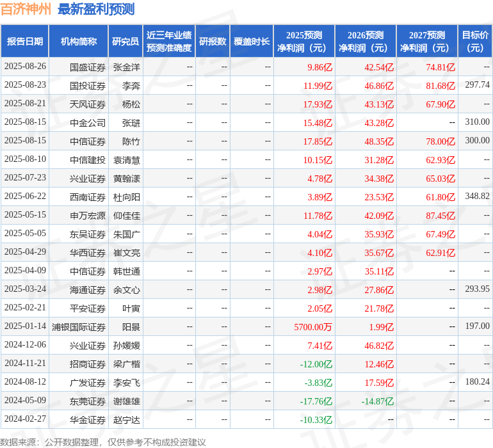
Task: Select the 报告日期 column header
Action: pos(25,41)
